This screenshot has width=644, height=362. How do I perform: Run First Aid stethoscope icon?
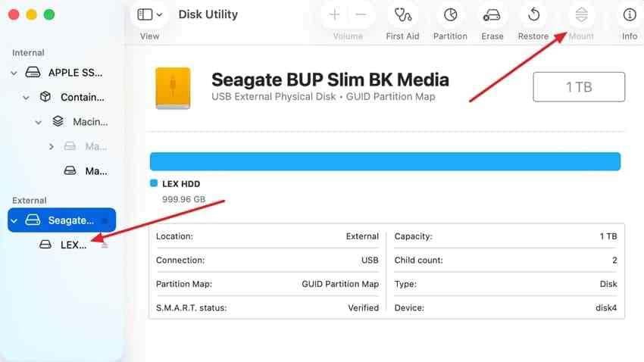tap(403, 15)
